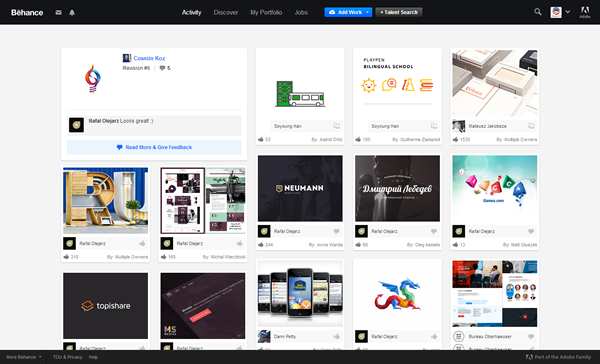Click Soyoung Han on green bus card

288,126
